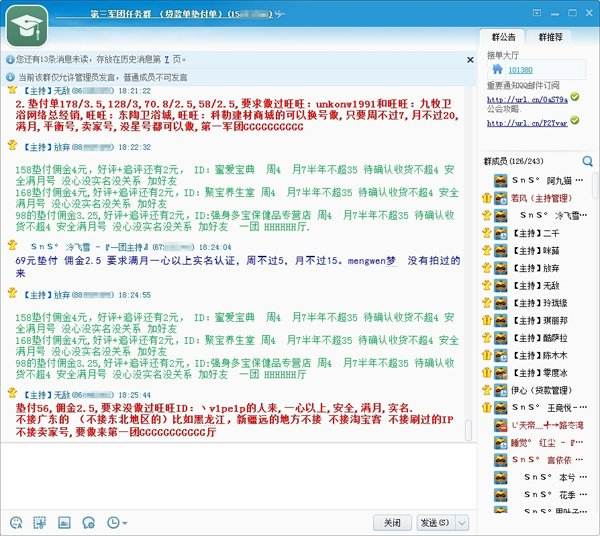Open the 101380 room link
The height and width of the screenshot is (536, 600).
520,70
